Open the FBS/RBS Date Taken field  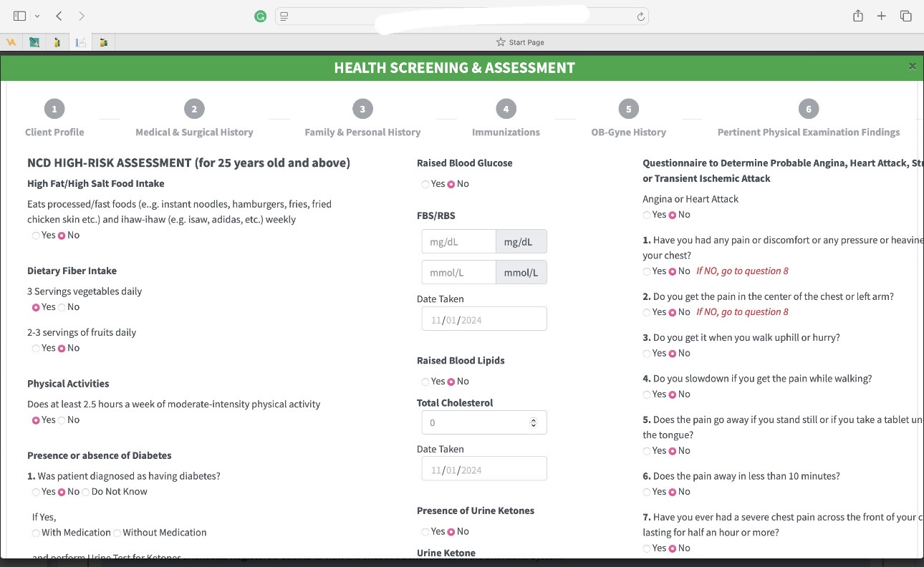(484, 319)
